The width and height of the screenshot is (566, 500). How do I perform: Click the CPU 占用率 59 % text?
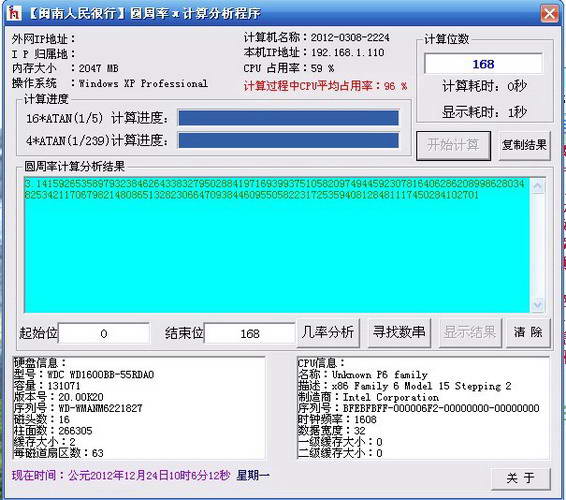[289, 68]
